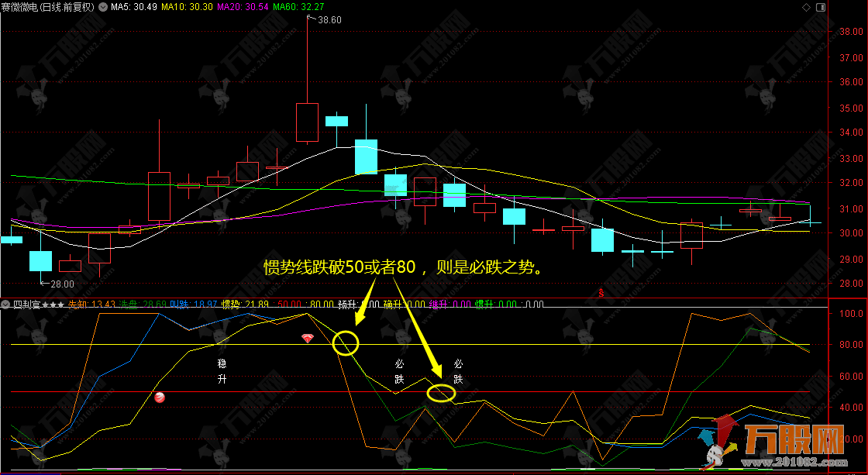Click the diamond icon at top right
Image resolution: width=868 pixels, height=475 pixels.
pos(807,7)
